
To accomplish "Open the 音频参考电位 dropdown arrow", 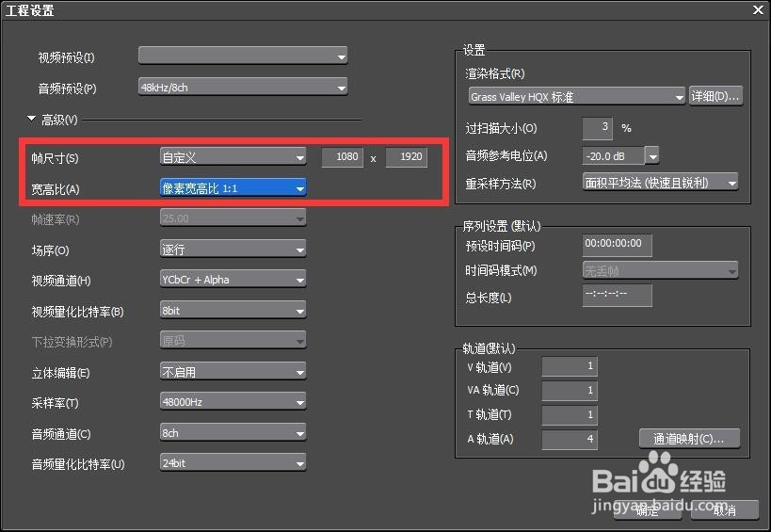I will pos(652,156).
